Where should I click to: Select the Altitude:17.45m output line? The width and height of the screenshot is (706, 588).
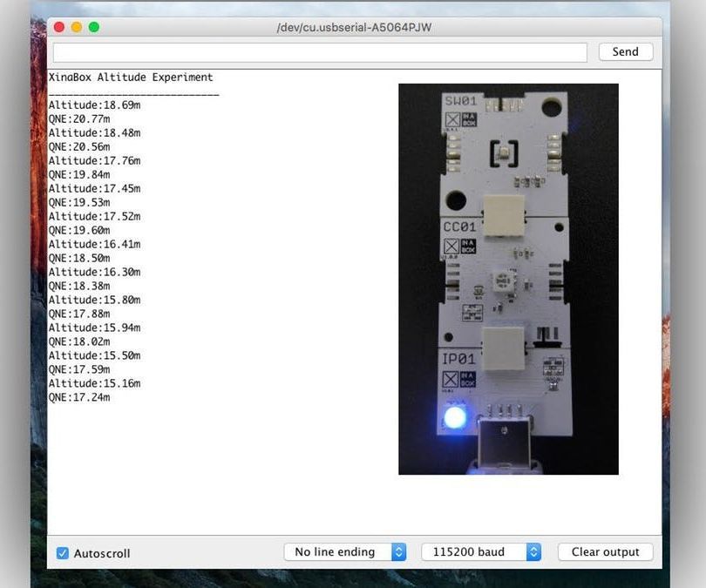tap(94, 189)
